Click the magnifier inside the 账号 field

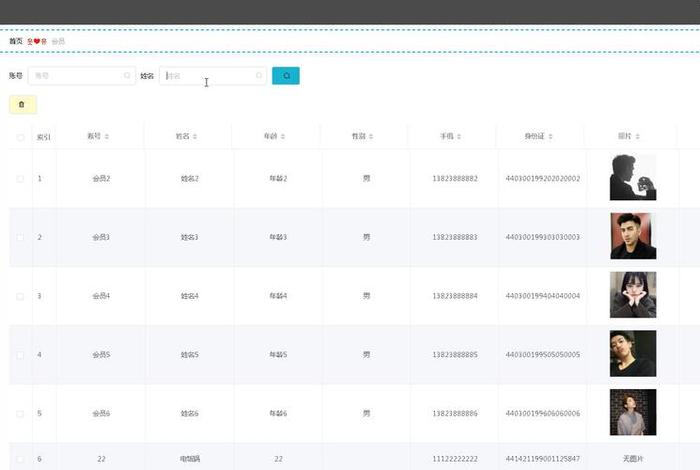[x=127, y=75]
